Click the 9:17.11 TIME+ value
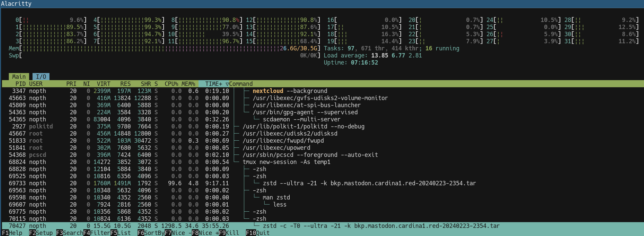 [x=217, y=183]
